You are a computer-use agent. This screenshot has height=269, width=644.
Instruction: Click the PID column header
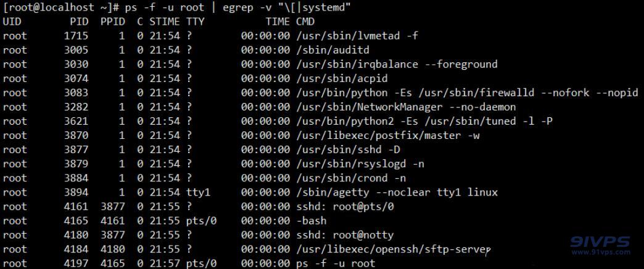point(79,22)
